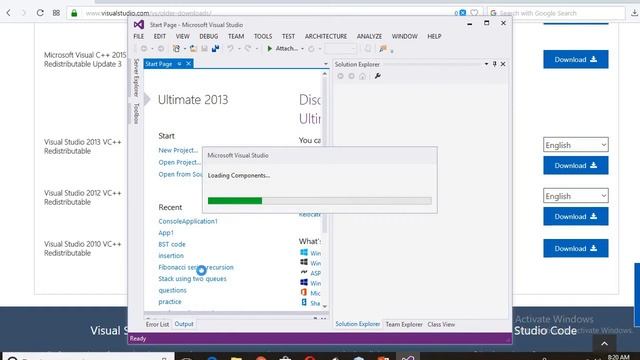This screenshot has width=640, height=360.
Task: Click Solution Explorer Back icon
Action: [340, 76]
